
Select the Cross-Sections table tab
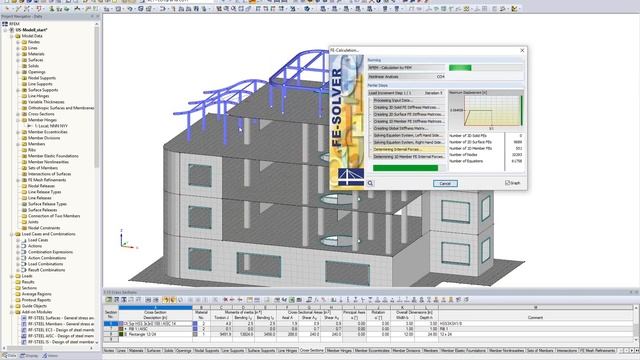coord(312,351)
